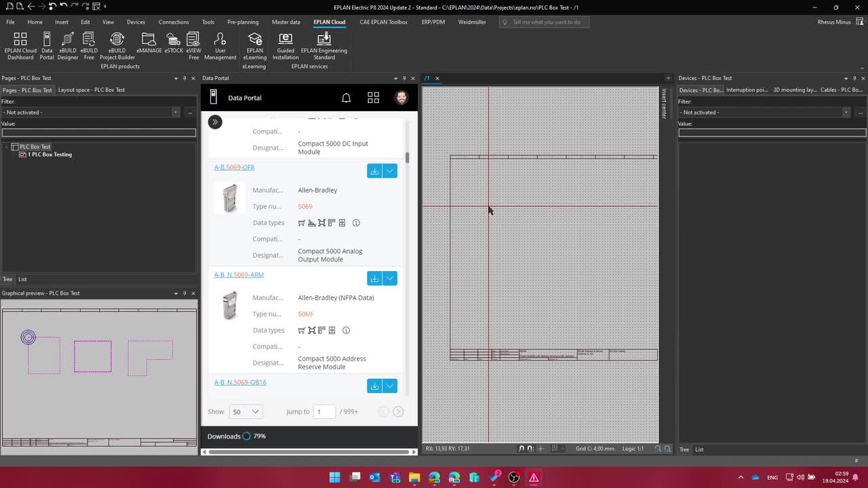Open User Management

tap(220, 46)
